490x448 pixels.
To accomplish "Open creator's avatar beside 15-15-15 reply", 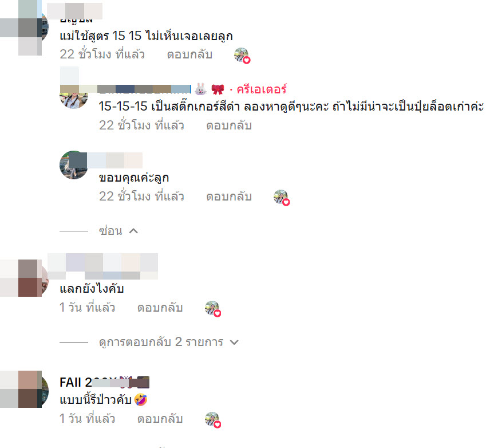I will coord(74,95).
